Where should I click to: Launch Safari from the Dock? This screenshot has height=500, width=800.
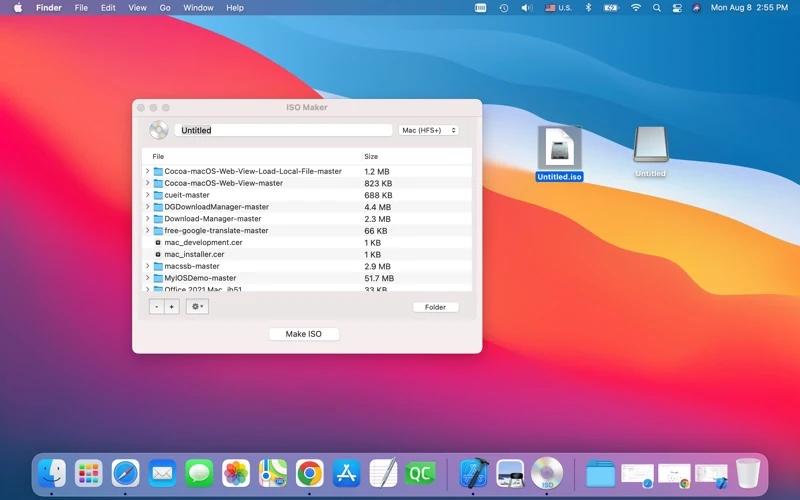click(x=126, y=473)
